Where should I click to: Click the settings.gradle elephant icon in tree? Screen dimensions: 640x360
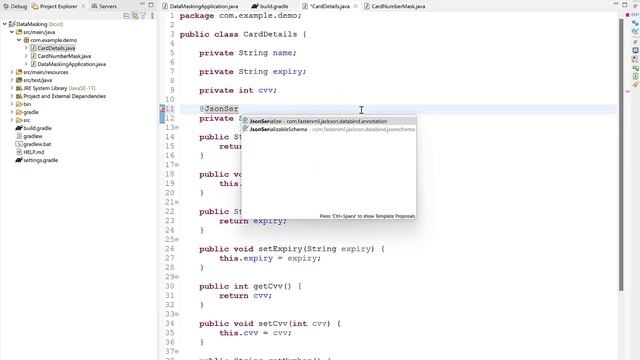19,160
